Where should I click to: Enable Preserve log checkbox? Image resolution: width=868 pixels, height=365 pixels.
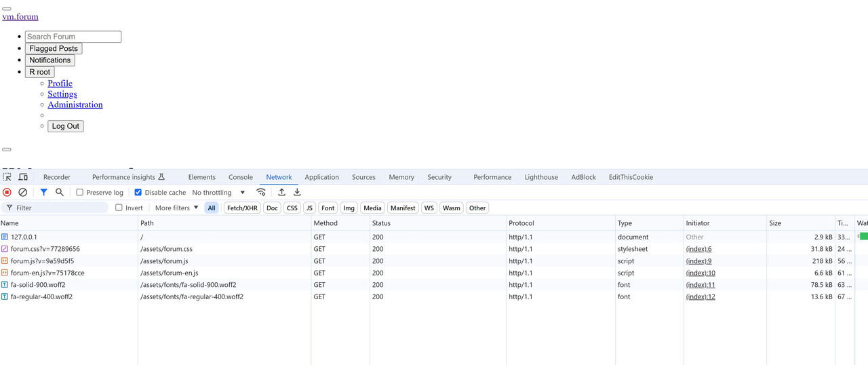pyautogui.click(x=79, y=193)
